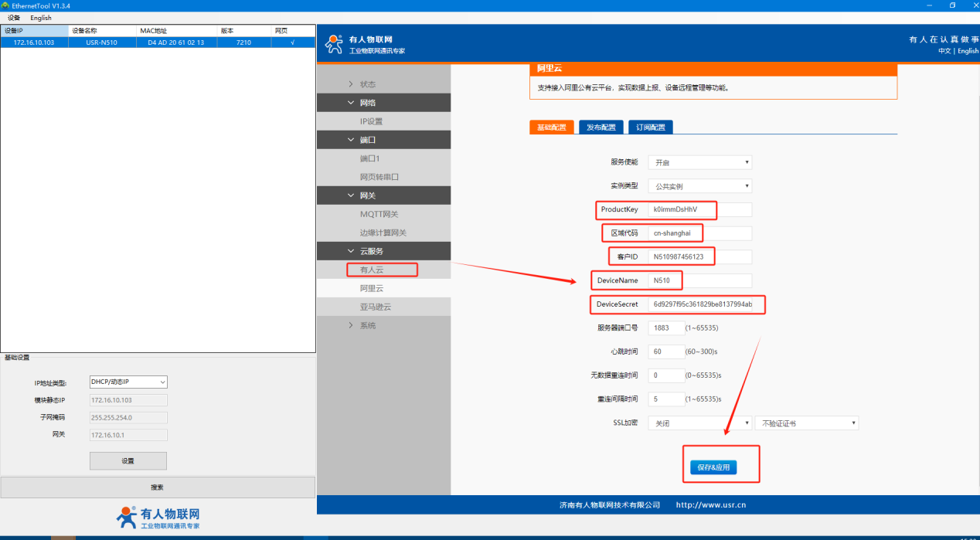Open the 服务使能 dropdown
Screen dimensions: 980x540
tap(699, 163)
